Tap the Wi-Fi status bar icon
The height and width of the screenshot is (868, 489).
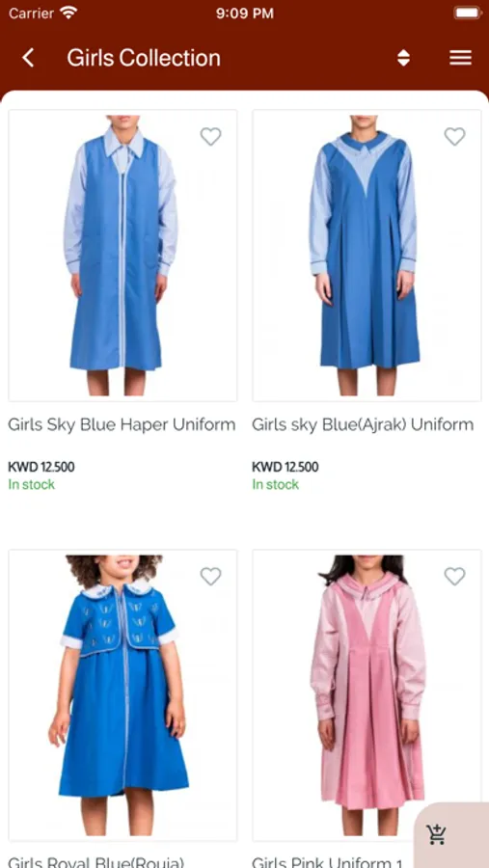click(68, 13)
